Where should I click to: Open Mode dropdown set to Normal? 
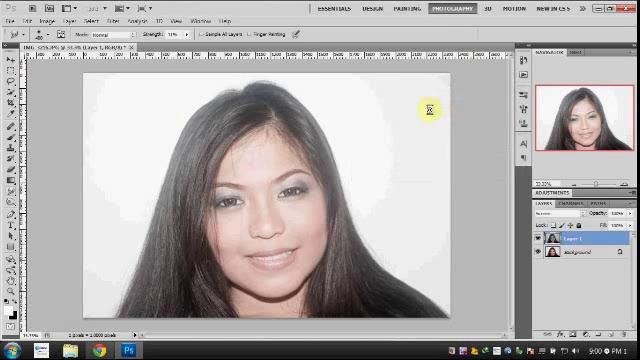coord(113,35)
